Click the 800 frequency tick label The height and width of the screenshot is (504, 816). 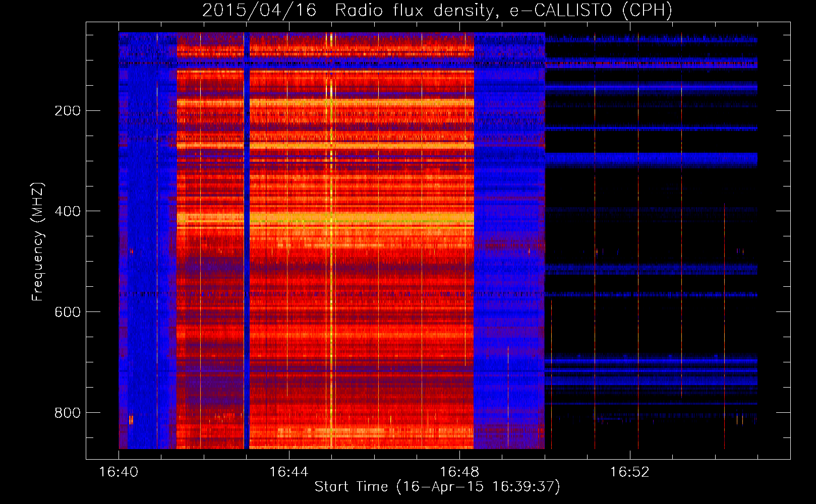(x=67, y=413)
